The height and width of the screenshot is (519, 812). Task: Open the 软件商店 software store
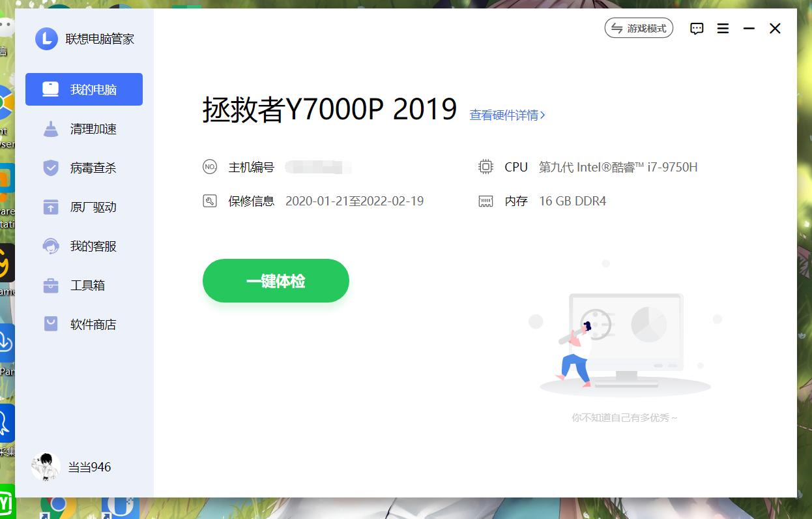pyautogui.click(x=83, y=324)
